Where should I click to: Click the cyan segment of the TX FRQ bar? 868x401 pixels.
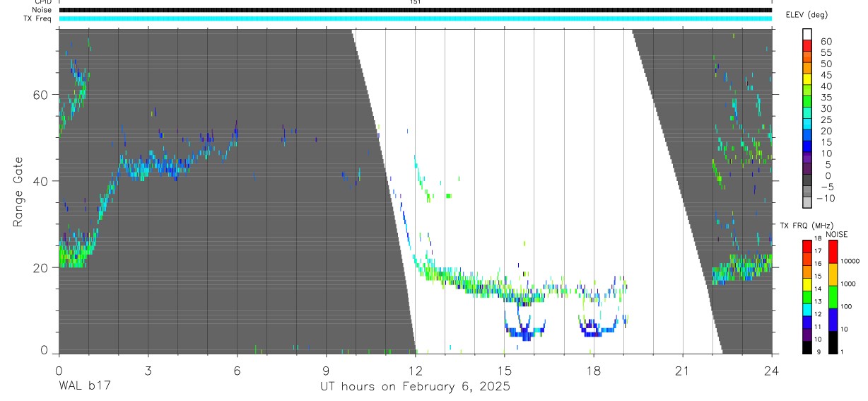click(807, 309)
